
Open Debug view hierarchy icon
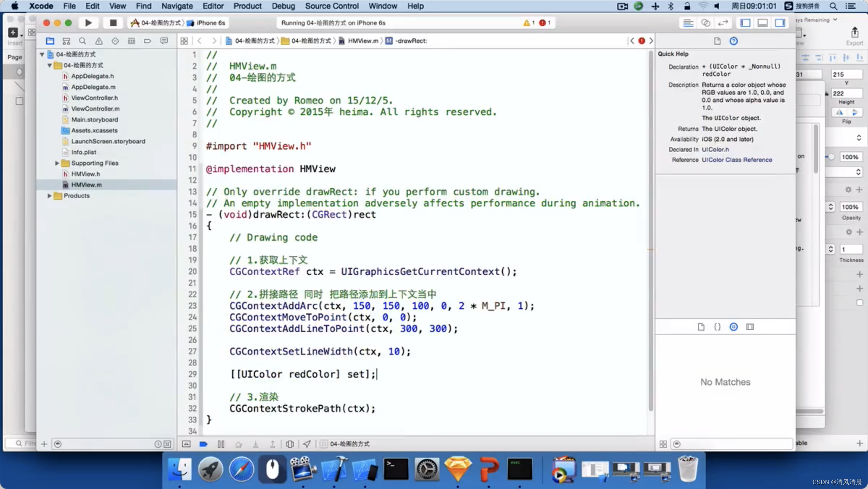click(290, 444)
